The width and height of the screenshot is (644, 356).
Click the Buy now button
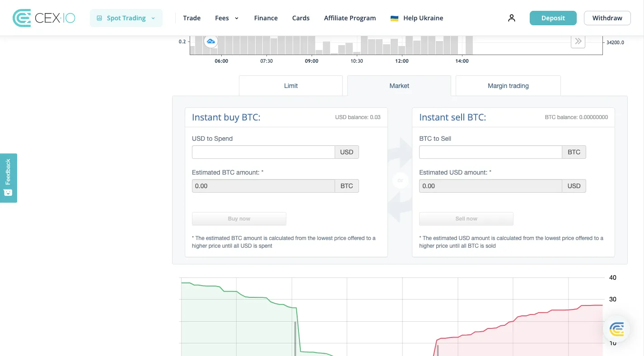tap(239, 219)
